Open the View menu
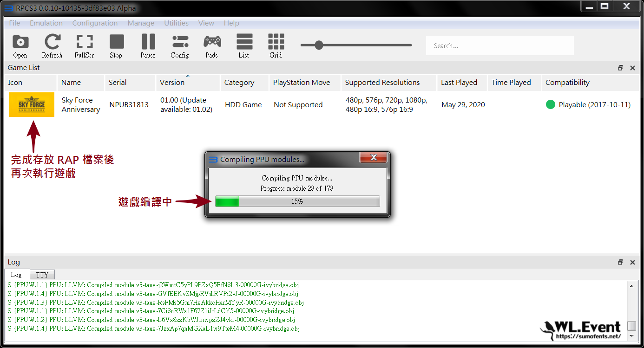 (206, 23)
